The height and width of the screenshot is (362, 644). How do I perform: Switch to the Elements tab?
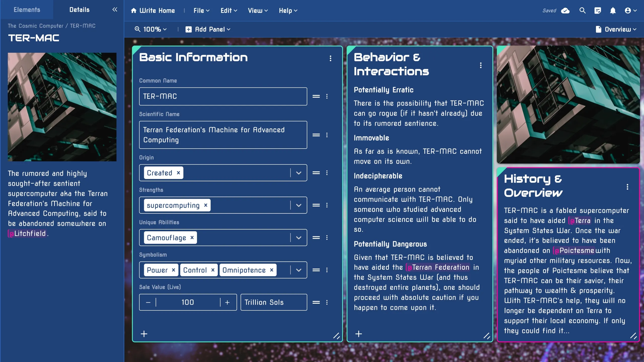27,10
